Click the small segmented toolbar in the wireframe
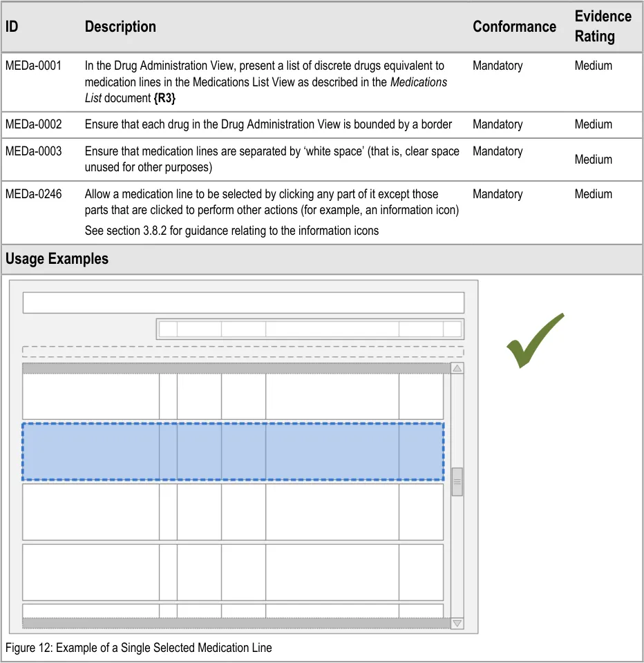 [310, 329]
